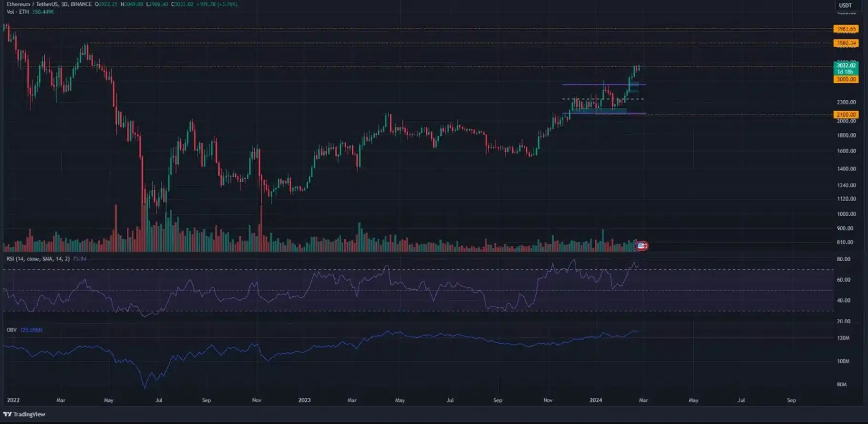
Task: Click the 80M OBV scale value
Action: (842, 384)
